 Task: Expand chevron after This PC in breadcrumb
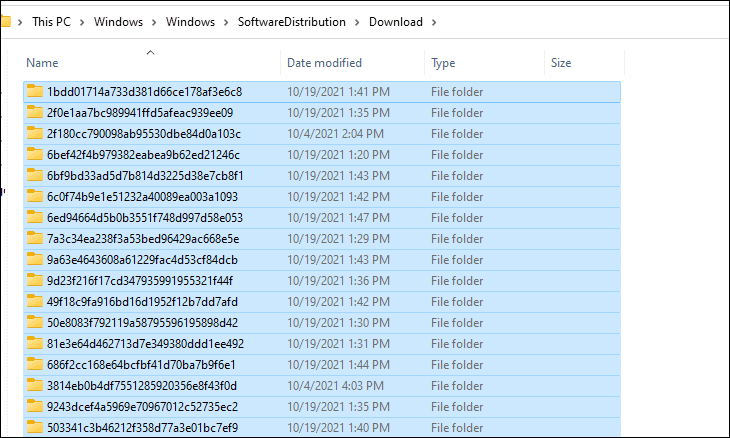(x=82, y=22)
